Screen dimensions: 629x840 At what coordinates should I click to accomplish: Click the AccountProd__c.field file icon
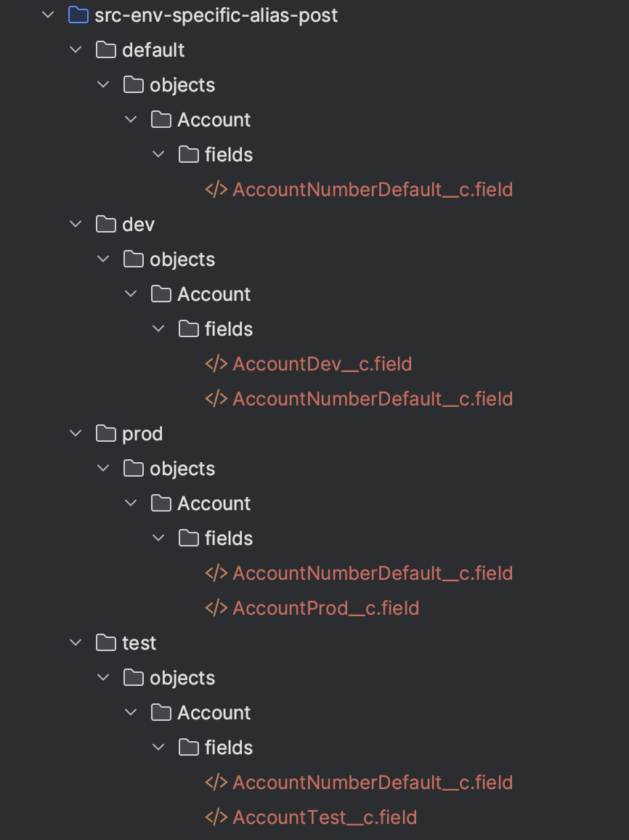216,608
